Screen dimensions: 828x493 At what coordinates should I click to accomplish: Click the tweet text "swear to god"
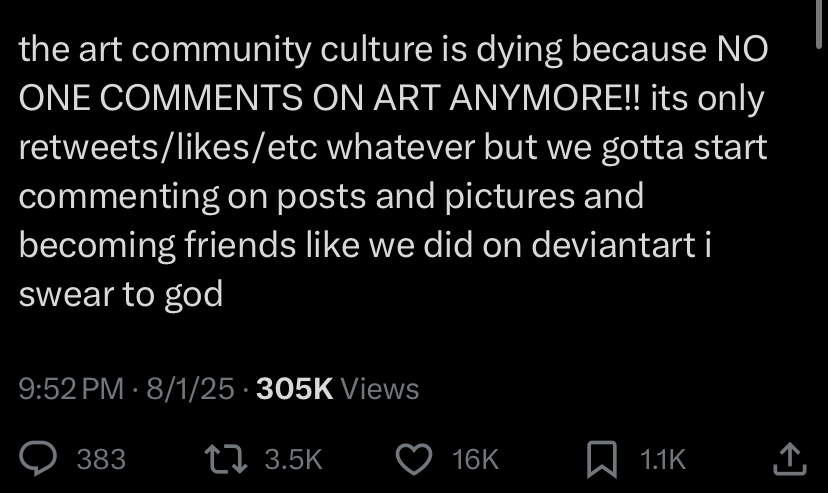(121, 295)
